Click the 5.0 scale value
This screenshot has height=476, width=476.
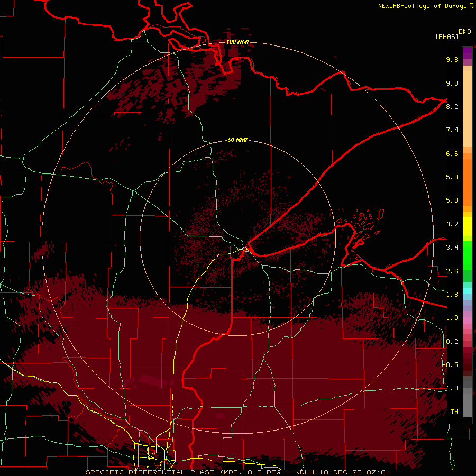452,200
